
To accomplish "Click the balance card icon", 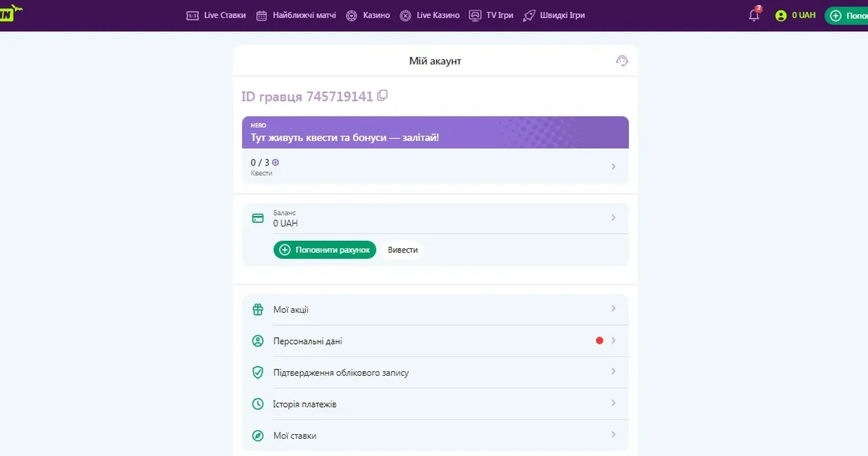I will (x=258, y=218).
